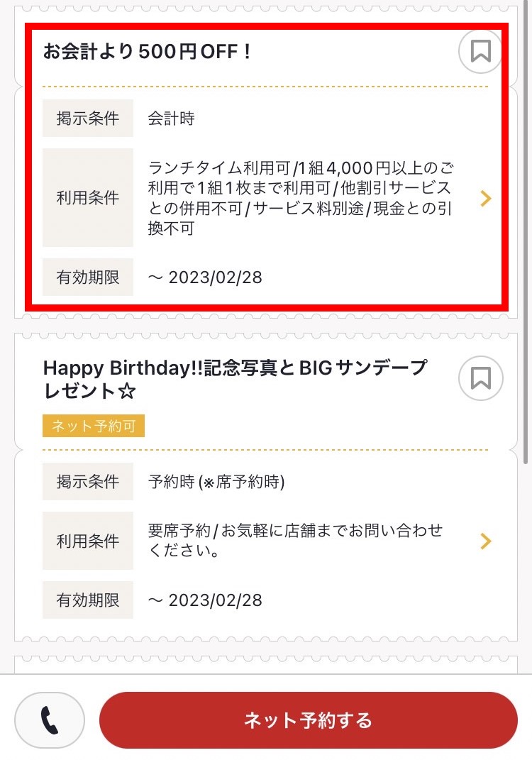
Task: Click the 予約時 (※席予約時) text
Action: (216, 482)
